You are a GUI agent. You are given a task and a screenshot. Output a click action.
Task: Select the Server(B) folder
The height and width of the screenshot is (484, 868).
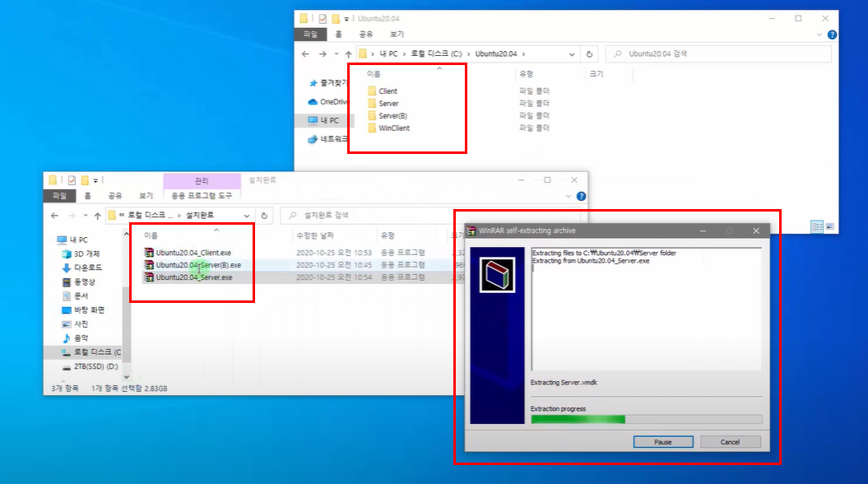(392, 116)
